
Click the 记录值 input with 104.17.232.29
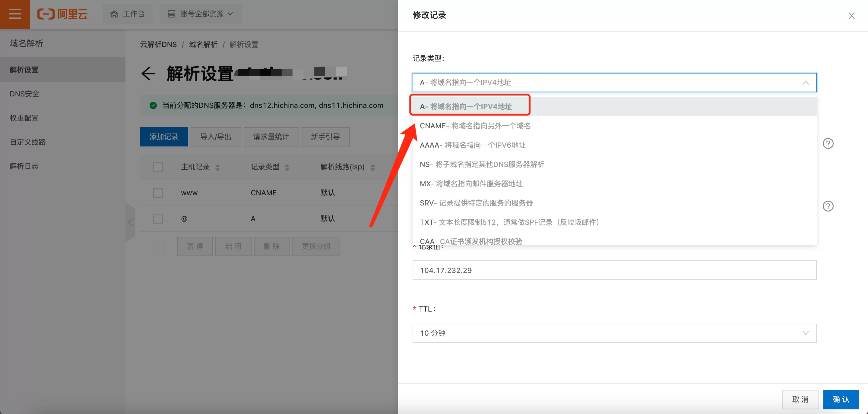(x=614, y=270)
